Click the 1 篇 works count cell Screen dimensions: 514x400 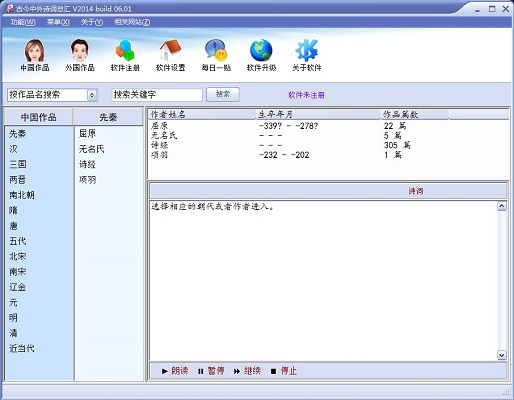click(x=392, y=155)
